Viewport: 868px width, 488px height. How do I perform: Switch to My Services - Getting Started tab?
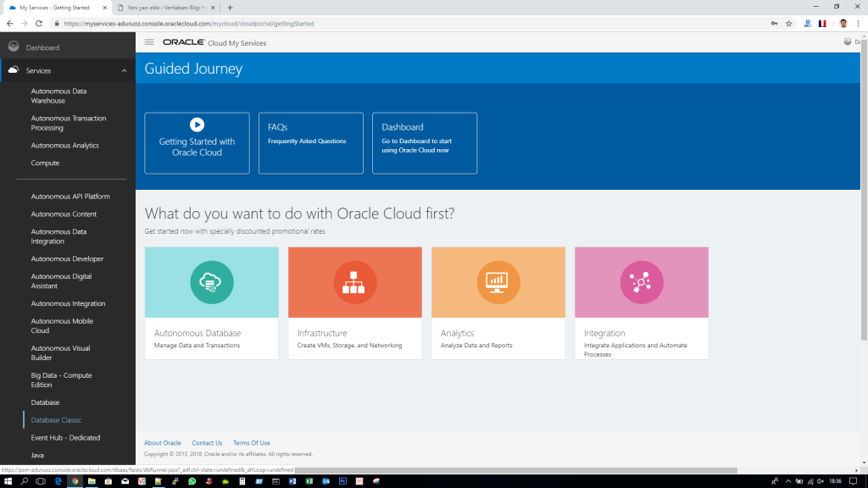click(54, 8)
